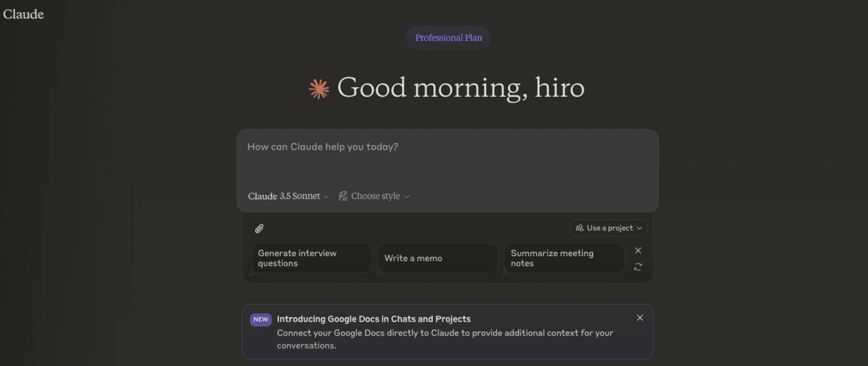The height and width of the screenshot is (366, 868).
Task: Open the Claude 3.5 Sonnet model dropdown
Action: point(288,196)
